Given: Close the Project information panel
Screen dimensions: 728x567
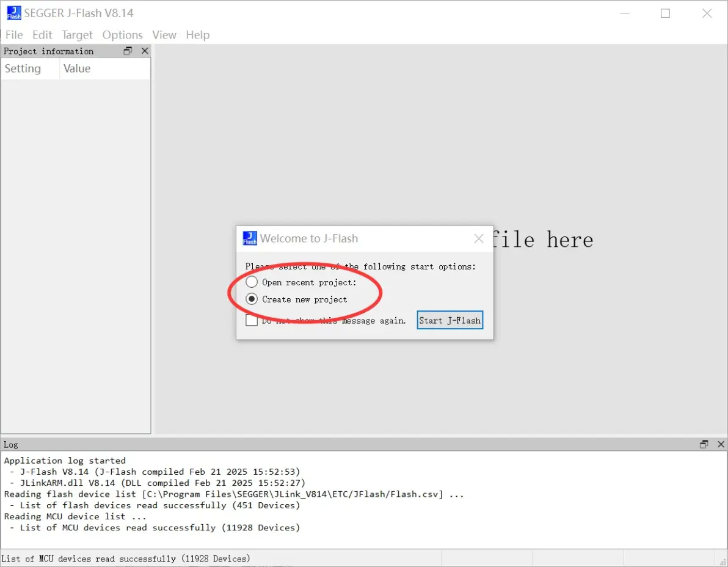Looking at the screenshot, I should click(145, 51).
